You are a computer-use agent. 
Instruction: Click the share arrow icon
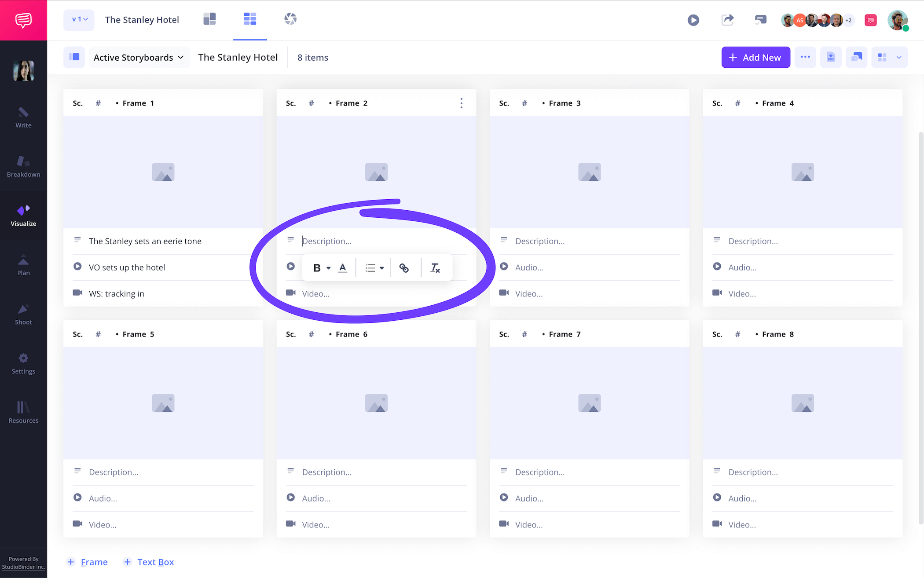(x=727, y=20)
